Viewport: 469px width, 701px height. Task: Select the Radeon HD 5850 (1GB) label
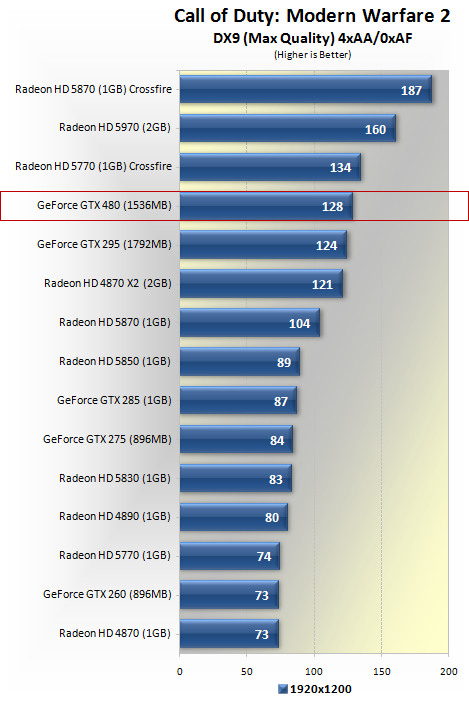[x=115, y=361]
